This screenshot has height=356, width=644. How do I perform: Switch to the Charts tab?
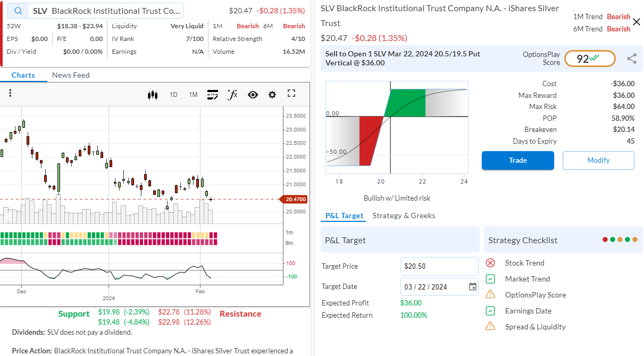coord(23,75)
